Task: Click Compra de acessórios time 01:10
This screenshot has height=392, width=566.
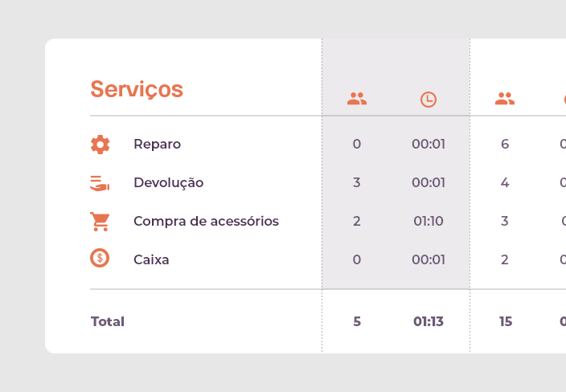Action: [x=429, y=221]
